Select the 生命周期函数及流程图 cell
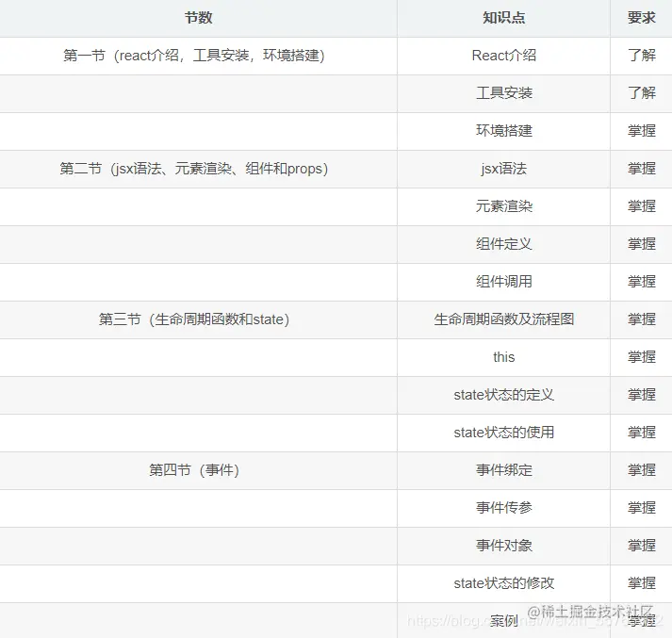Image resolution: width=672 pixels, height=638 pixels. point(503,319)
